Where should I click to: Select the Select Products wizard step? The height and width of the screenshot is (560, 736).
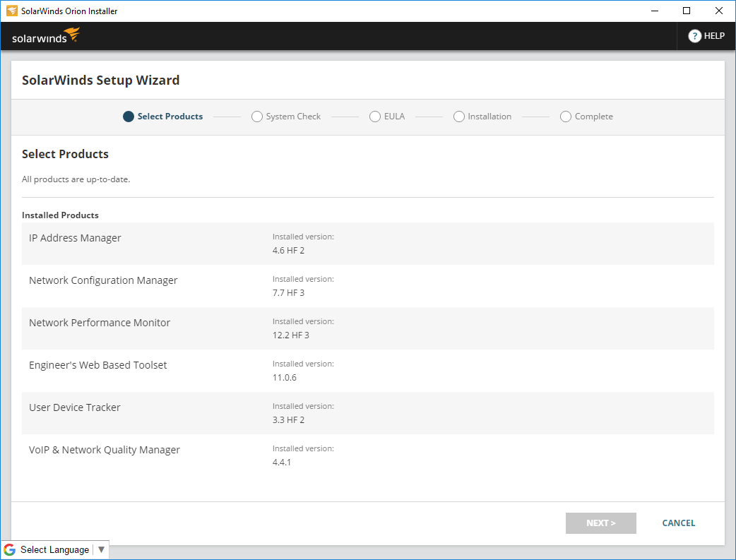point(163,117)
